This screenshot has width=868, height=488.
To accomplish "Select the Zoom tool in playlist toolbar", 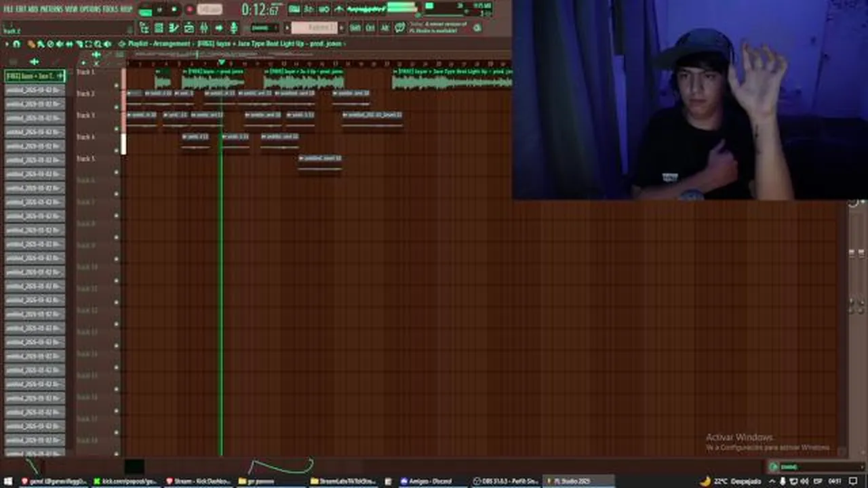I will pos(98,44).
